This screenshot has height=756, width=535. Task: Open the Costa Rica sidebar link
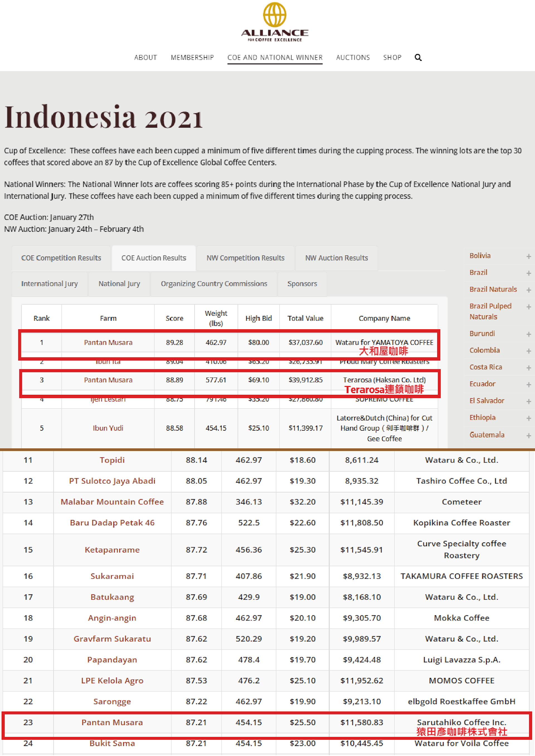point(486,367)
